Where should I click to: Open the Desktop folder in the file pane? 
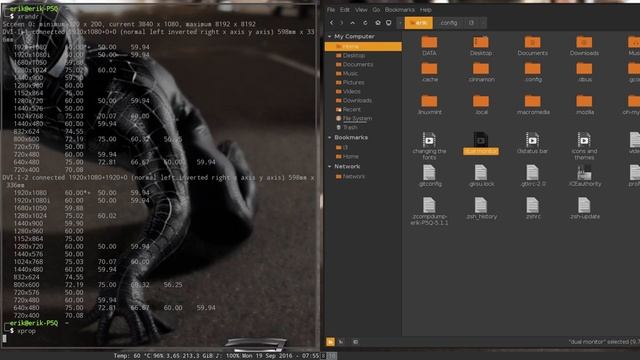(x=481, y=46)
